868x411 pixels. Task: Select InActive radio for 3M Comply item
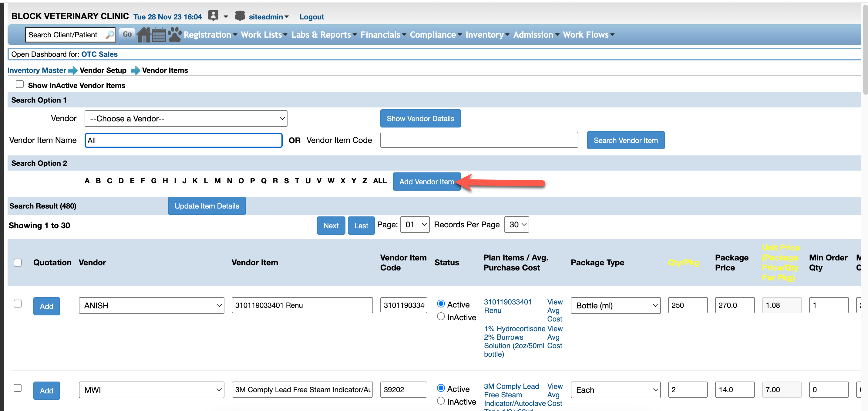[x=441, y=401]
